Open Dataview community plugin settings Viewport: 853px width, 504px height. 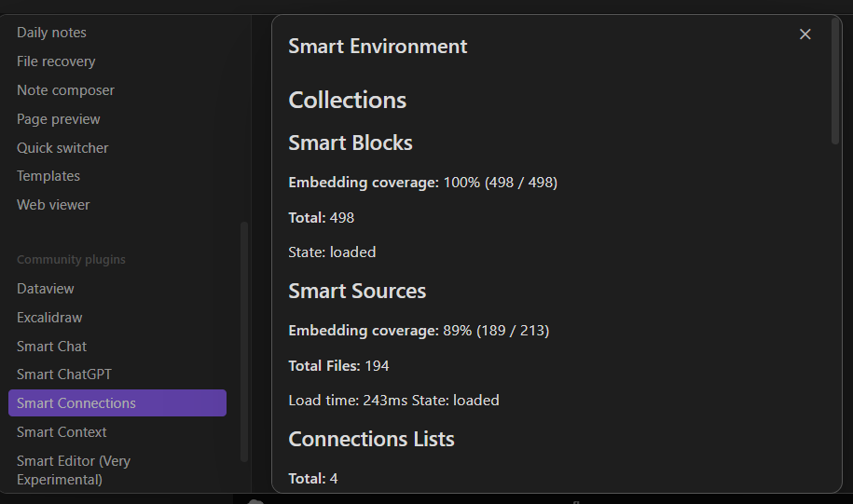(45, 289)
